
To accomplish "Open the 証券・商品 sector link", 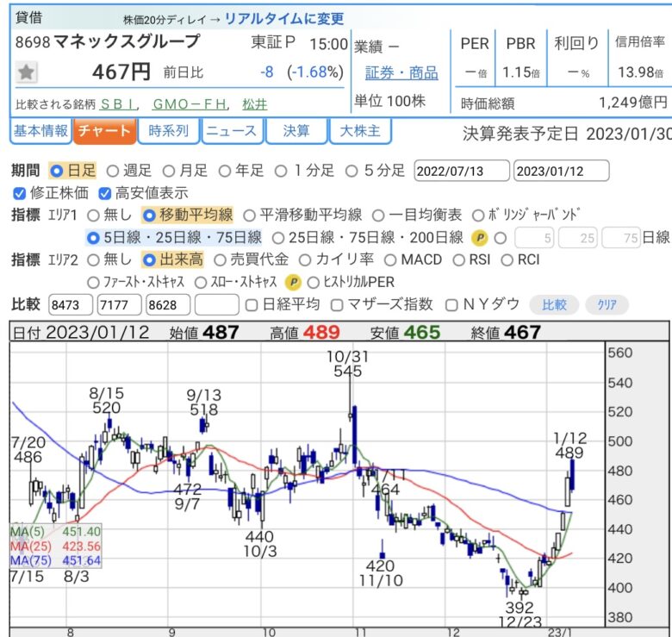I will pyautogui.click(x=401, y=73).
